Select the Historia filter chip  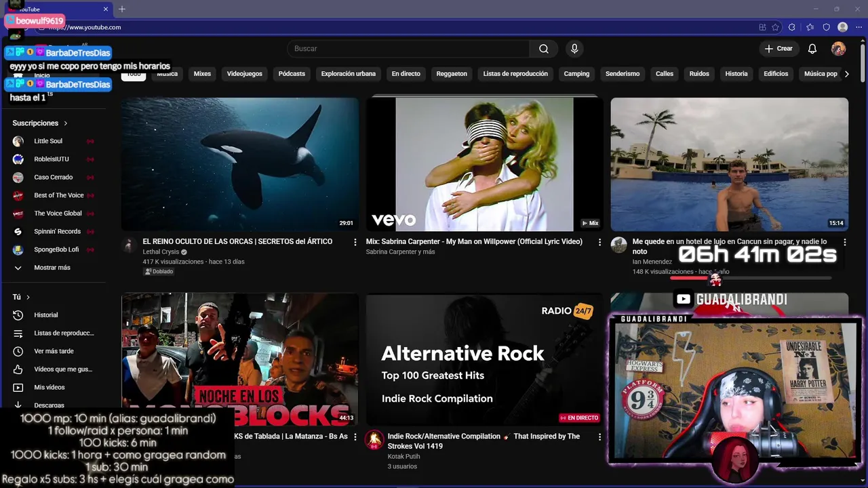(x=736, y=74)
